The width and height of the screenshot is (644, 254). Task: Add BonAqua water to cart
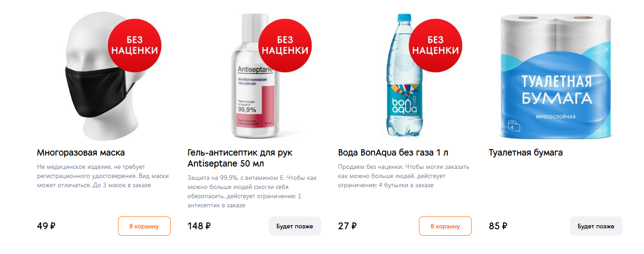[x=445, y=226]
